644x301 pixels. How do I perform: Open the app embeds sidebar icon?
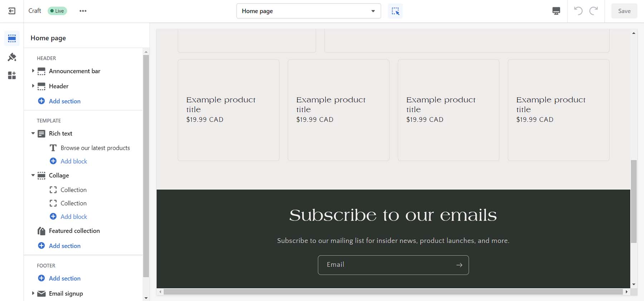click(12, 75)
